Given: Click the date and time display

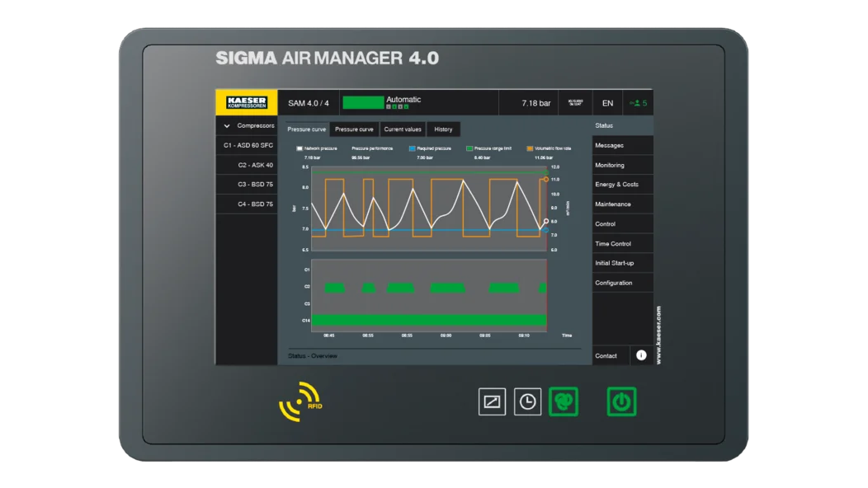Looking at the screenshot, I should (x=576, y=103).
